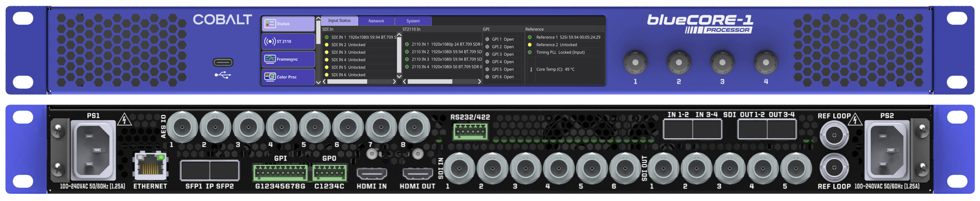Click the front USB-C port
This screenshot has width=980, height=201.
click(223, 62)
